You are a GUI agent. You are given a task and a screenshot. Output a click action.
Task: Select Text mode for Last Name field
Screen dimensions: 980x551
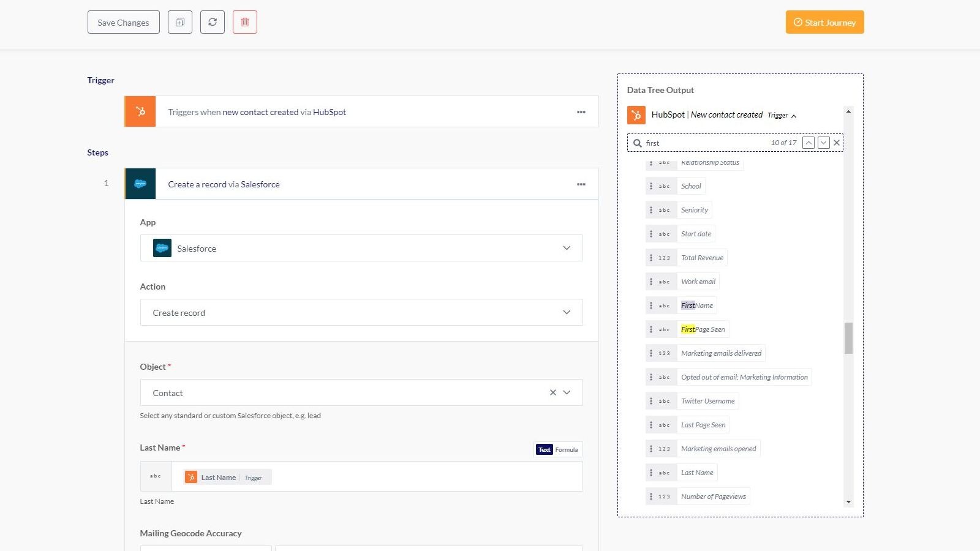pos(544,449)
